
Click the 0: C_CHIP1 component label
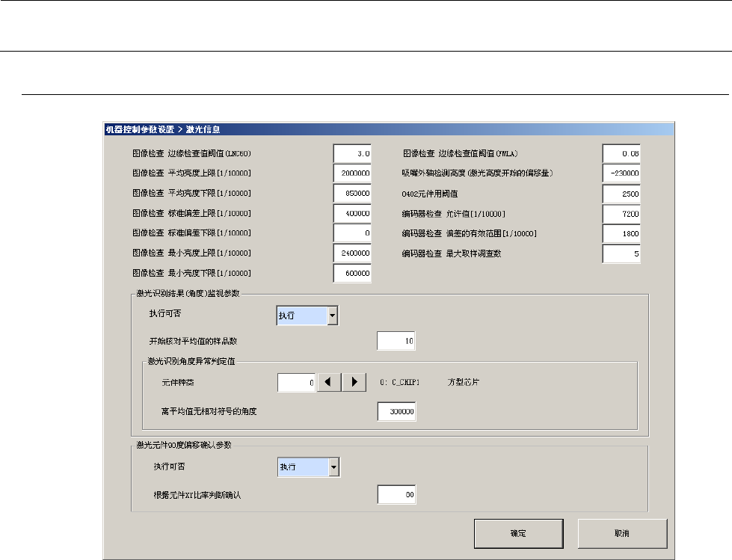tap(399, 382)
